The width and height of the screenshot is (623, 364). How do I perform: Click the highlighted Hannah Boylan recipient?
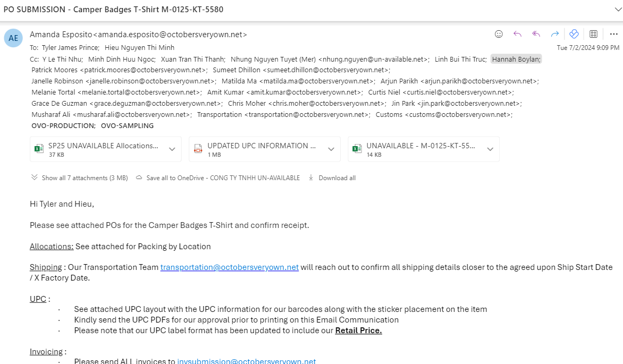pos(516,59)
